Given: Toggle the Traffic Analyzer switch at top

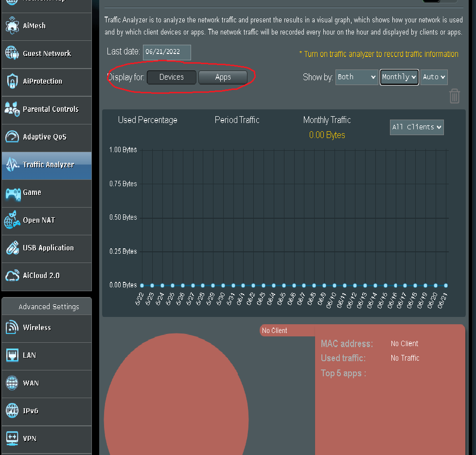Looking at the screenshot, I should tap(440, 1).
